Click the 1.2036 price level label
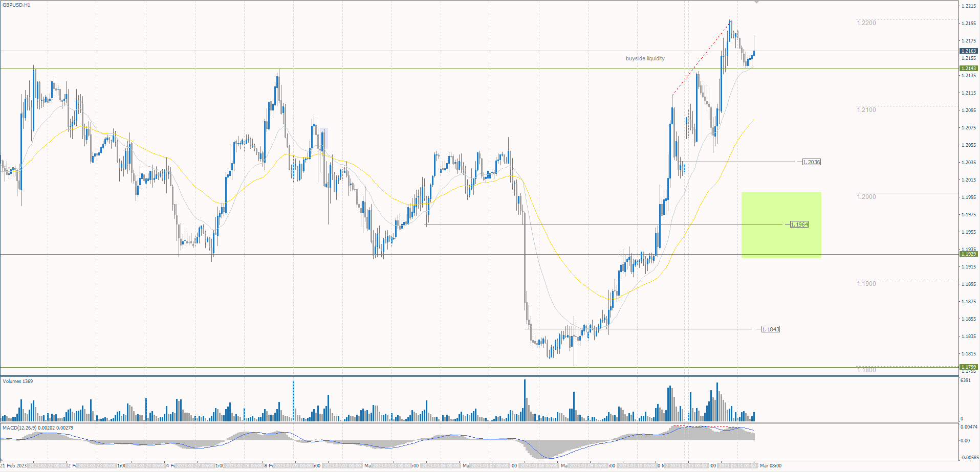The image size is (980, 472). coord(811,162)
